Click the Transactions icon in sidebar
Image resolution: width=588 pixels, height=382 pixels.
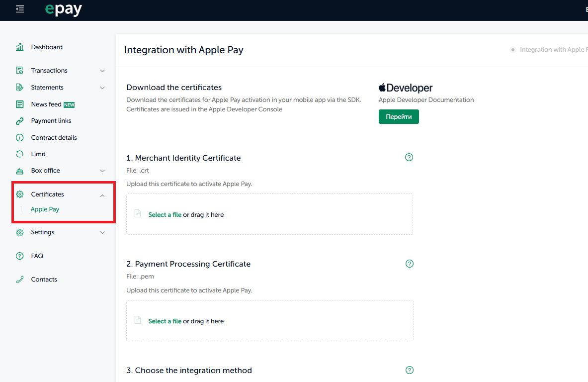click(x=19, y=70)
